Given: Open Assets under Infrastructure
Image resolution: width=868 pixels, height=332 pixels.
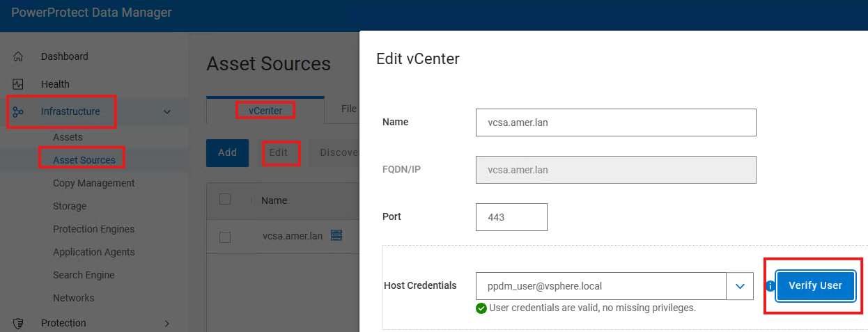Looking at the screenshot, I should click(68, 137).
